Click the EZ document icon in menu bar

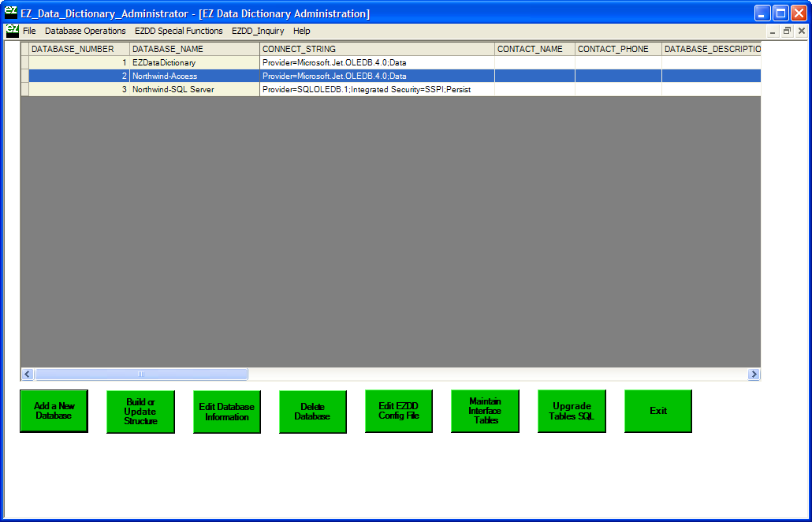pos(12,31)
